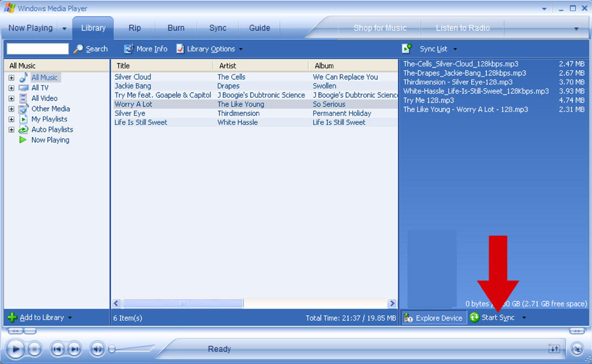Skip to the next track
The width and height of the screenshot is (592, 364).
click(x=75, y=349)
